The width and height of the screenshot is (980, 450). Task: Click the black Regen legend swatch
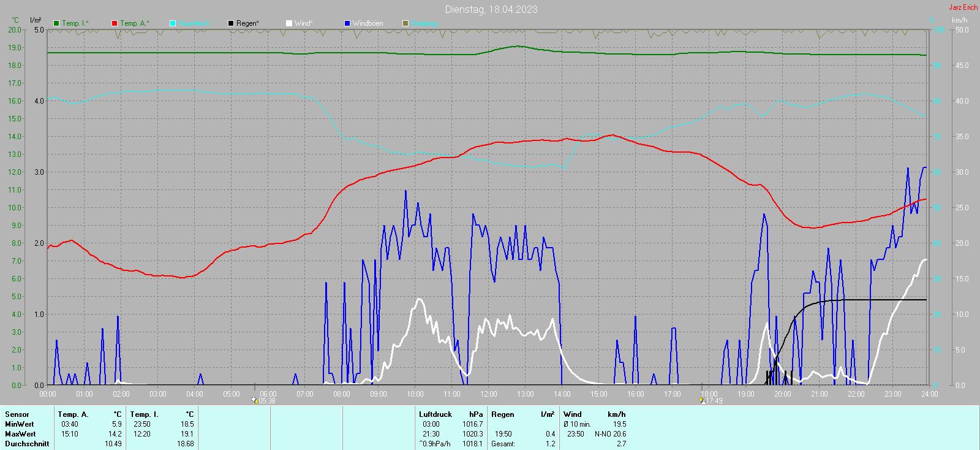point(231,23)
